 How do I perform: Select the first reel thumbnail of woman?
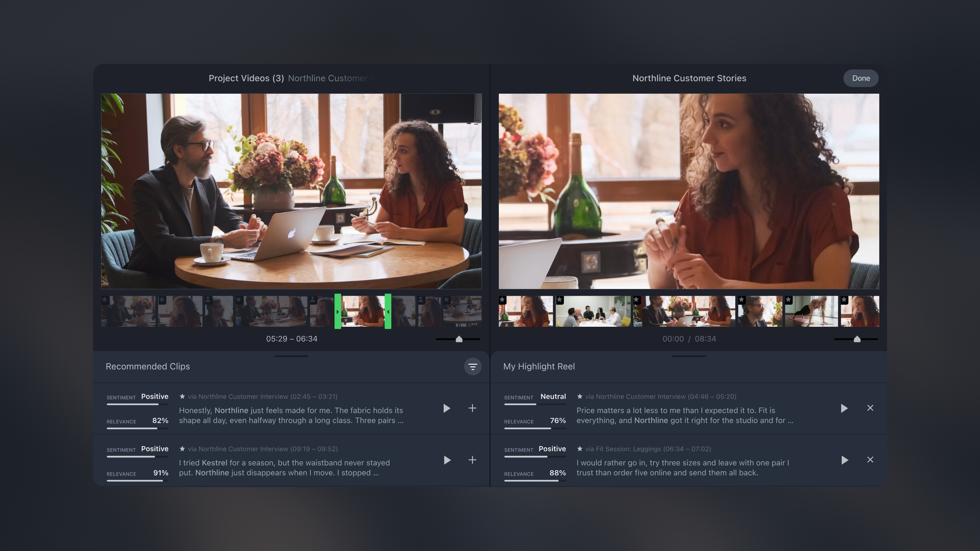pyautogui.click(x=526, y=311)
